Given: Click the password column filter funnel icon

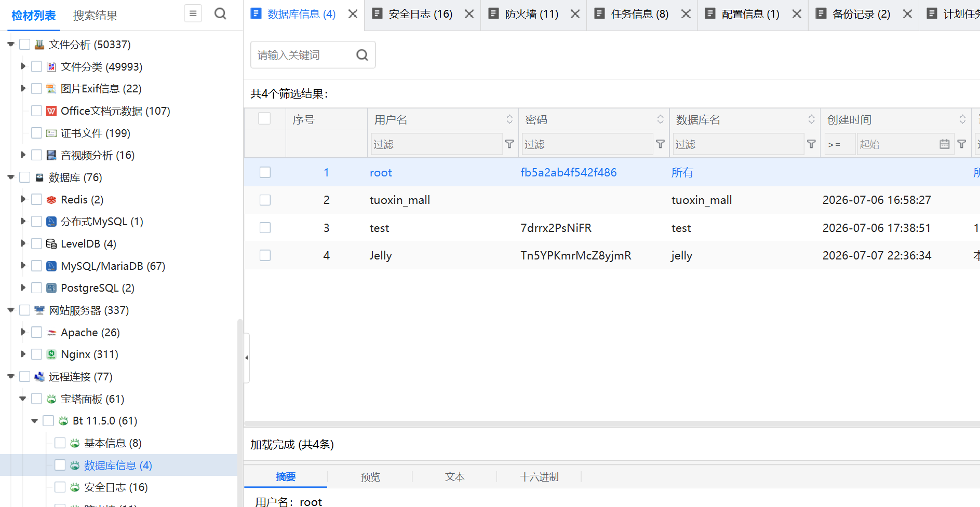Looking at the screenshot, I should point(660,144).
